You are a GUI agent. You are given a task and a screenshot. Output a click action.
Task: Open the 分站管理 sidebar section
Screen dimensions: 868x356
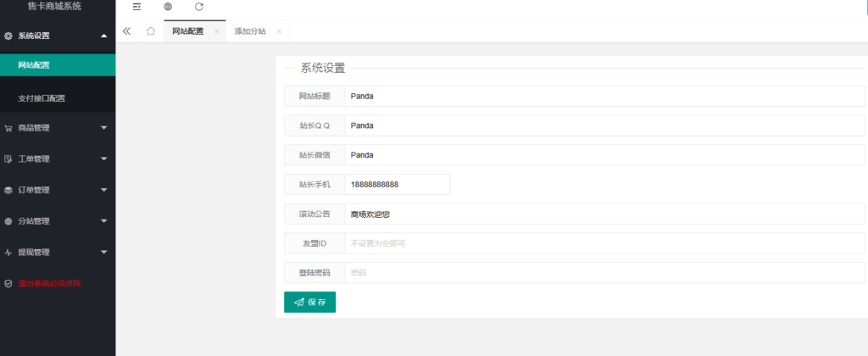[58, 221]
